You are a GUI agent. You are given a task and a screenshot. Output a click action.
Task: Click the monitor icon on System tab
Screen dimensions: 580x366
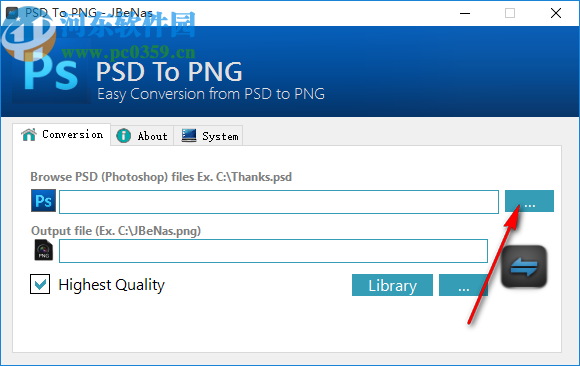189,135
